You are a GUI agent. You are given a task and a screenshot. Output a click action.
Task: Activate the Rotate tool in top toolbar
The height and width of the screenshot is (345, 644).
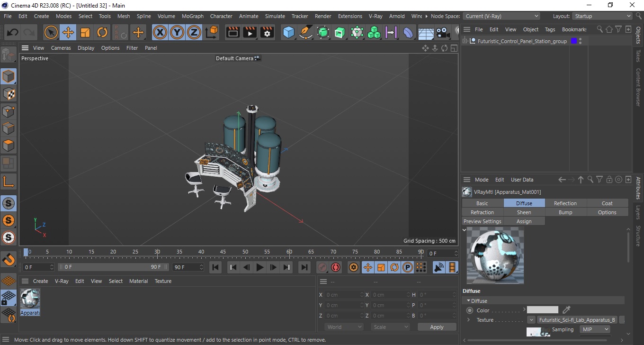(x=102, y=32)
